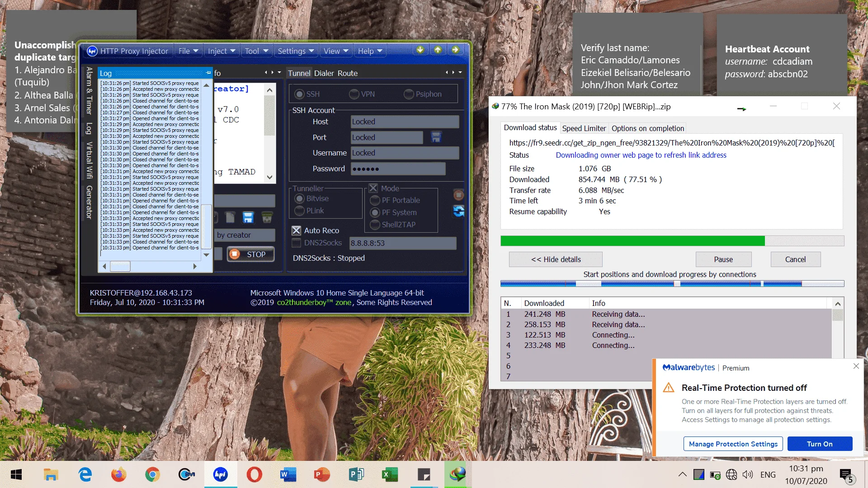
Task: Select the Shell2TAP mode
Action: (x=375, y=225)
